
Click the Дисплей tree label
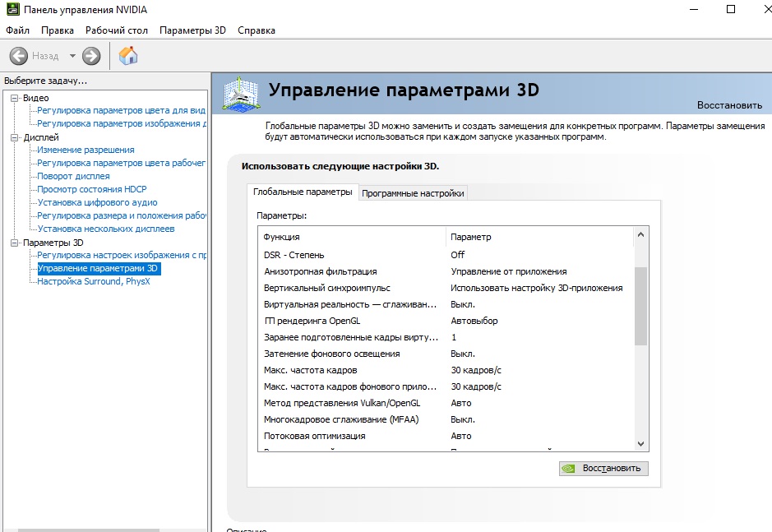coord(41,137)
